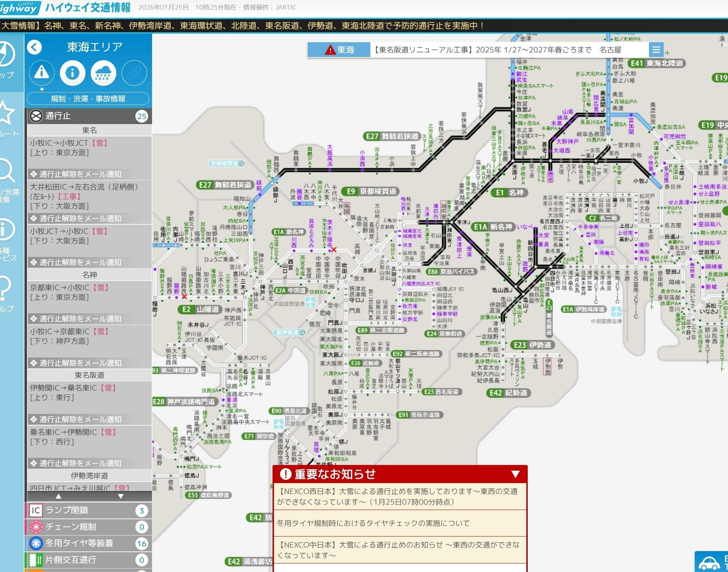Click the star favorites icon in left sidebar
The image size is (728, 572).
(6, 113)
